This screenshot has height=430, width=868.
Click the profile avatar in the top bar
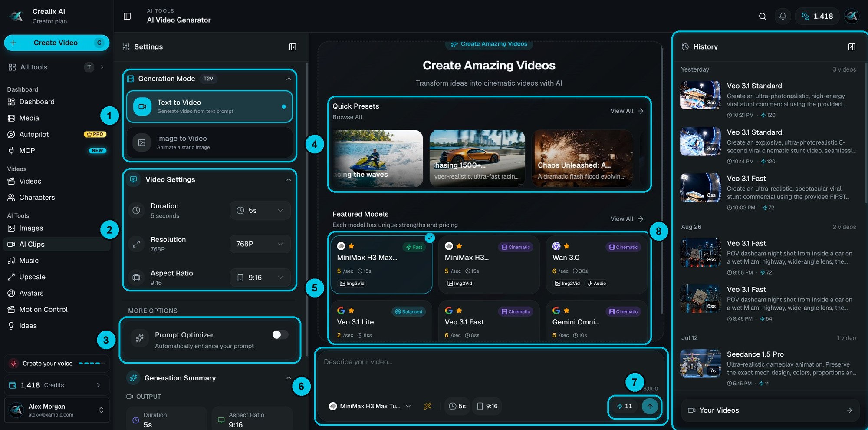(852, 16)
